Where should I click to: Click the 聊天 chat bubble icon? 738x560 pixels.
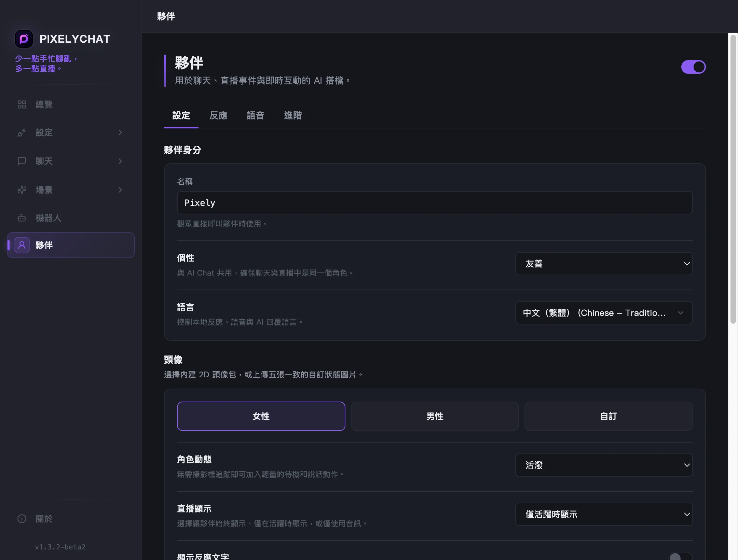click(x=22, y=161)
